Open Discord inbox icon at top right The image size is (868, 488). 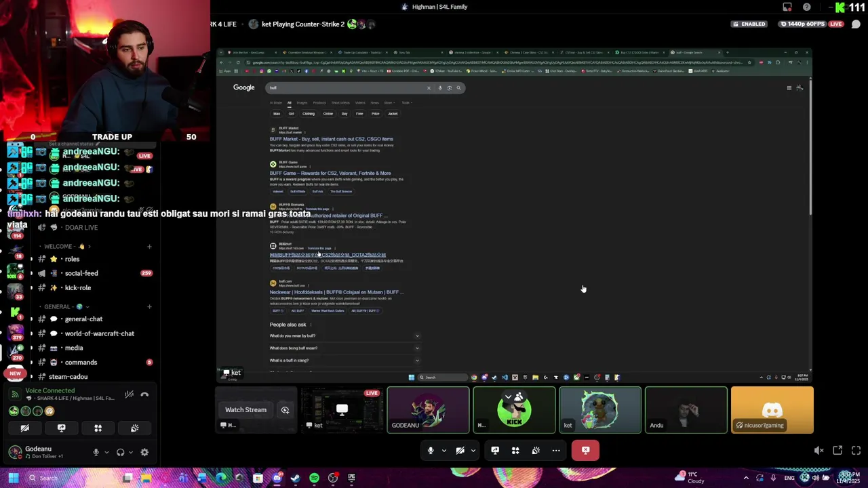pyautogui.click(x=787, y=7)
